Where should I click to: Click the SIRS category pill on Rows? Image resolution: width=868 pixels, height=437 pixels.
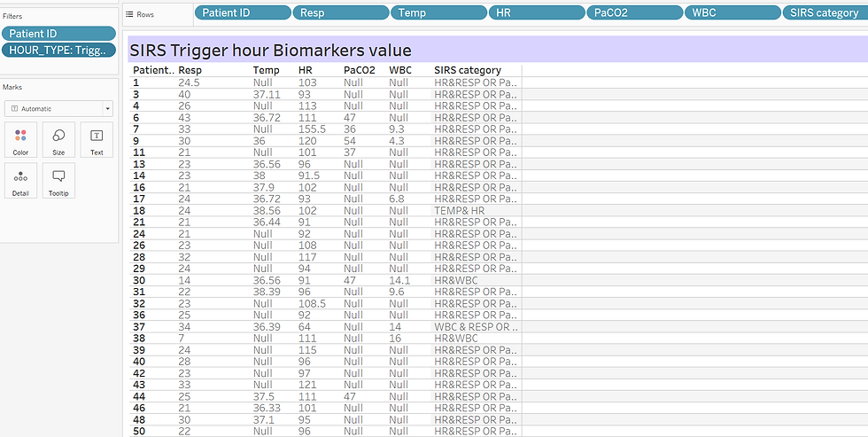[x=825, y=12]
